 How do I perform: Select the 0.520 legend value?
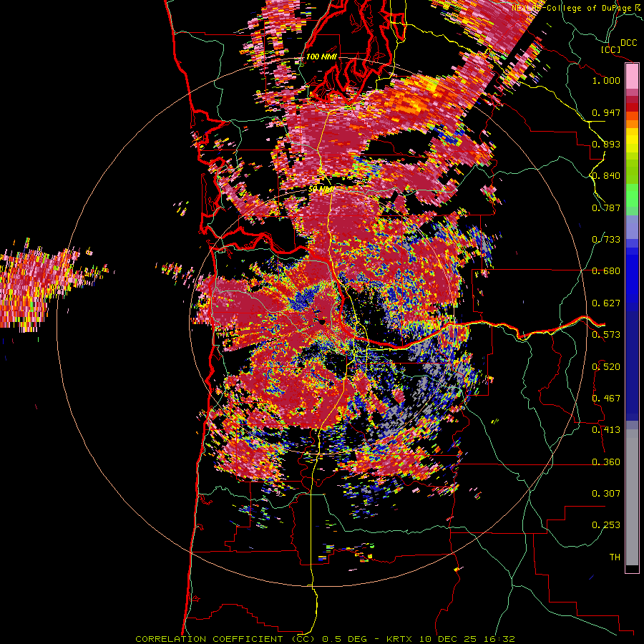pyautogui.click(x=606, y=367)
